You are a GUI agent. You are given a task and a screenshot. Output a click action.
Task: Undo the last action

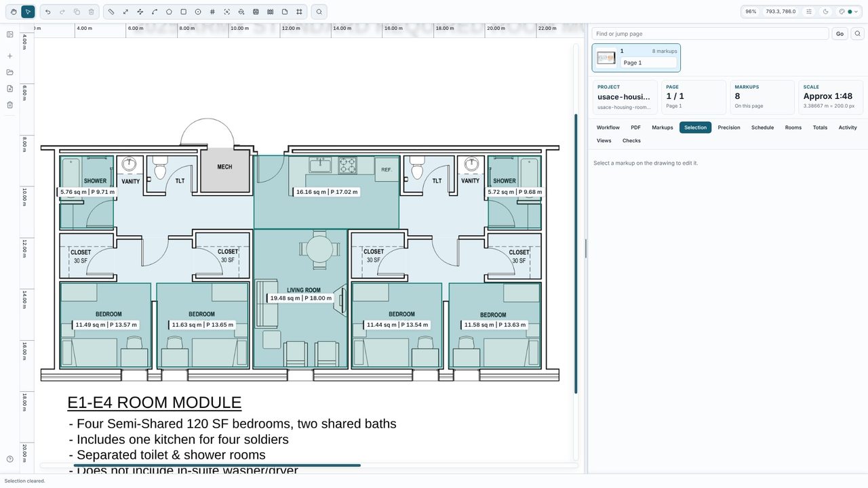[47, 12]
